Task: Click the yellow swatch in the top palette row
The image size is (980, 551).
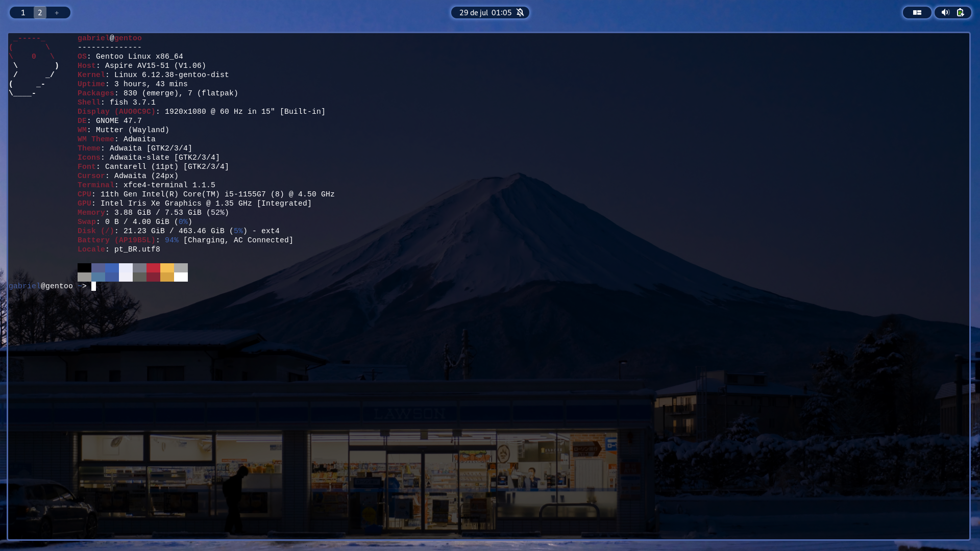Action: [x=167, y=268]
